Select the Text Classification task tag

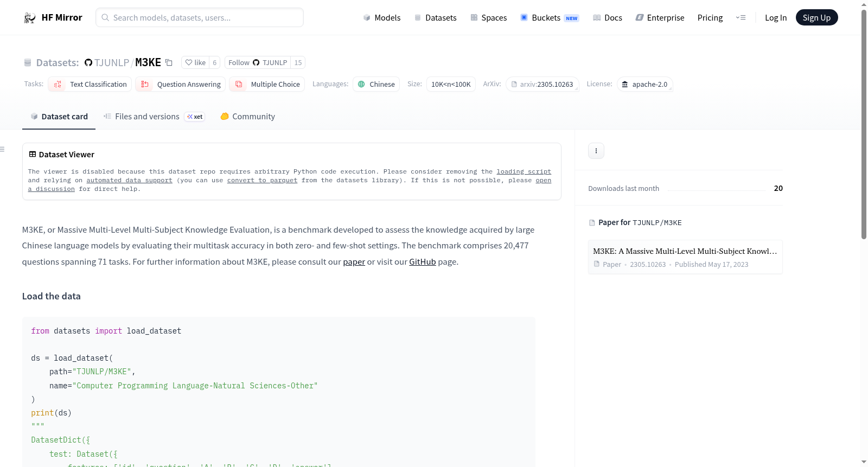(x=90, y=85)
